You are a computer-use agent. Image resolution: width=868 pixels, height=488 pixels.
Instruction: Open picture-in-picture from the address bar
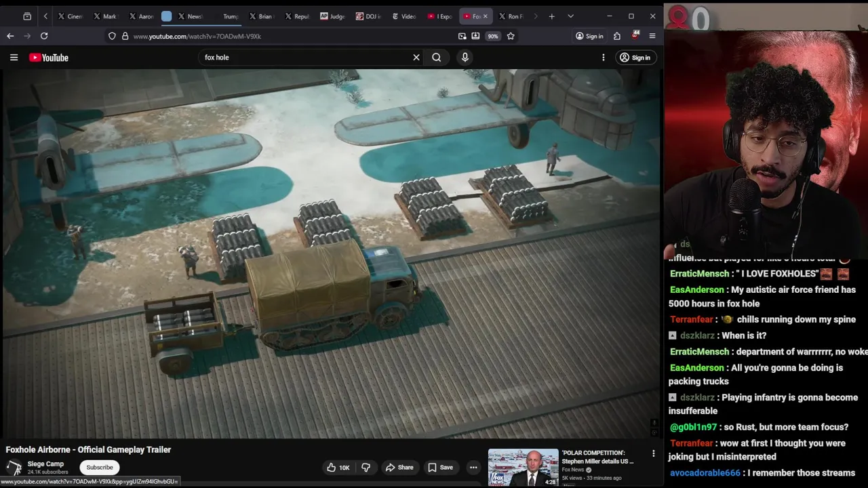[x=462, y=36]
